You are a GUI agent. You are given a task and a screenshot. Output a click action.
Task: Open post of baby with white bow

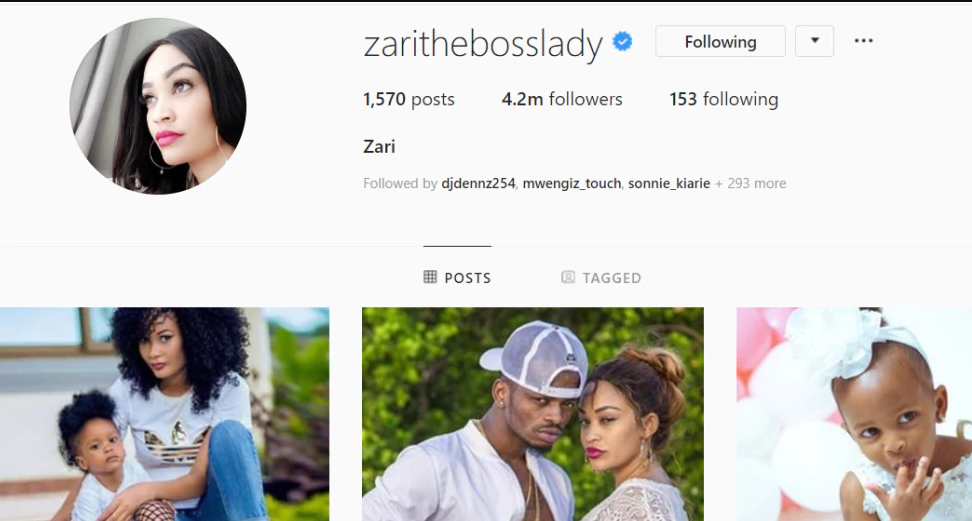click(x=854, y=414)
